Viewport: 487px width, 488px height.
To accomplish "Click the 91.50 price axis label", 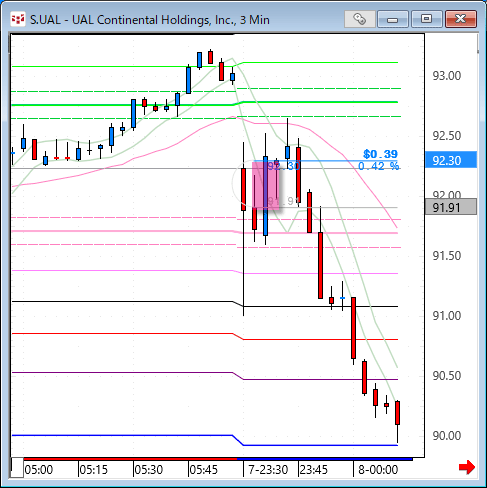I will pos(447,256).
